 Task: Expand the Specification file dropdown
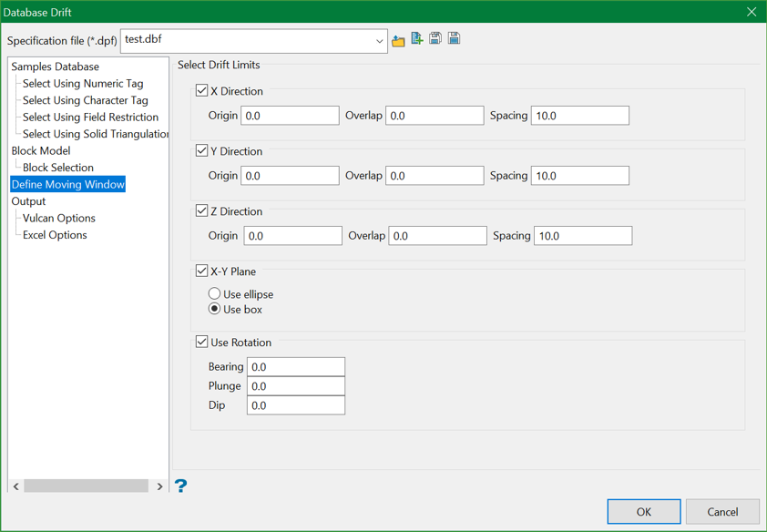click(379, 41)
